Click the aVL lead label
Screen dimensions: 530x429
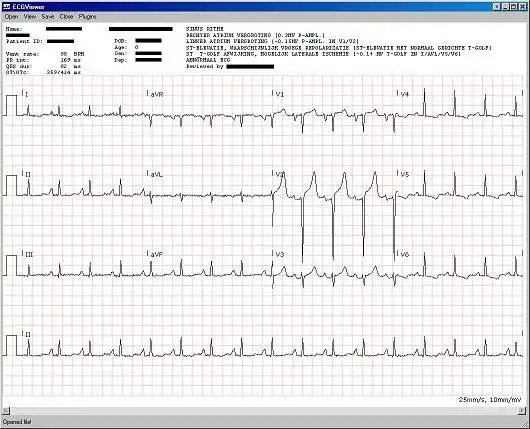[156, 175]
